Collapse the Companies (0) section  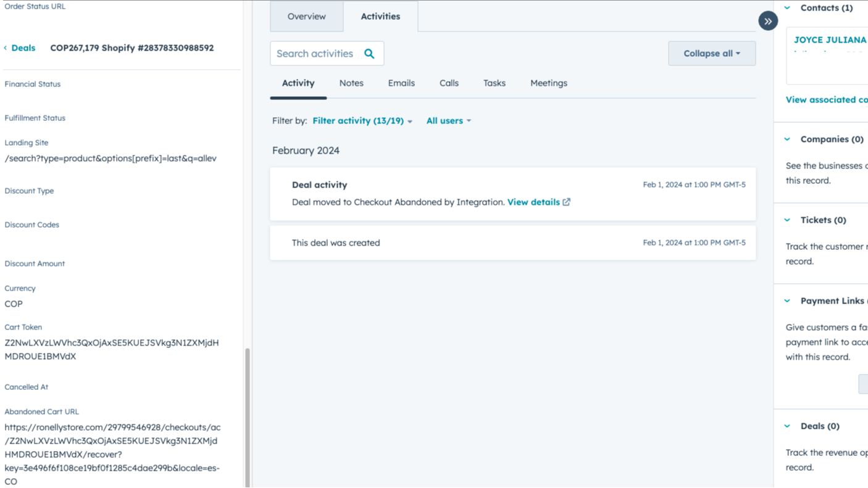[x=787, y=139]
